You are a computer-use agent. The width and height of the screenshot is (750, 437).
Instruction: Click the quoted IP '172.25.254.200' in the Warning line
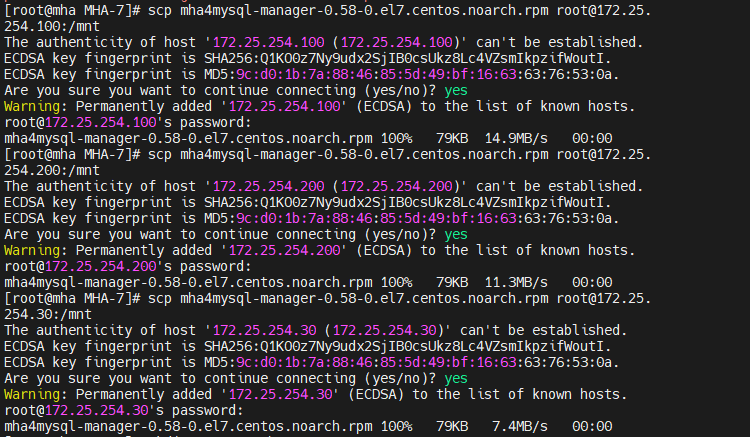pos(284,250)
